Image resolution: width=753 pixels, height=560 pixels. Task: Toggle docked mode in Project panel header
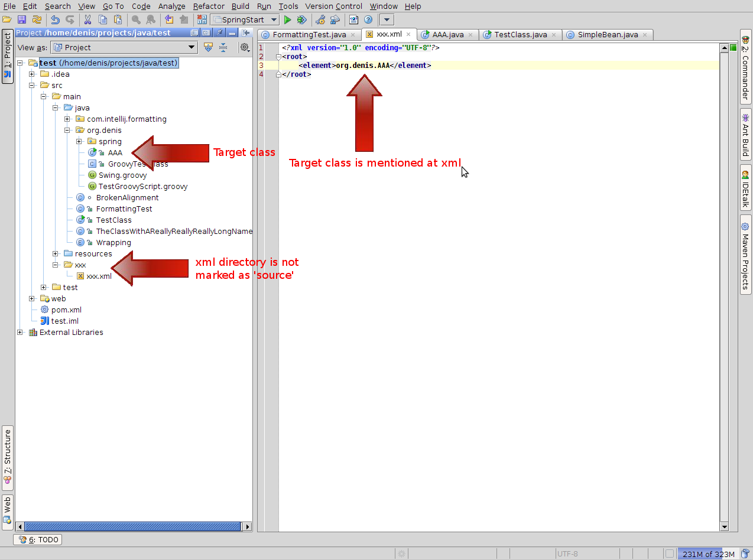[206, 33]
